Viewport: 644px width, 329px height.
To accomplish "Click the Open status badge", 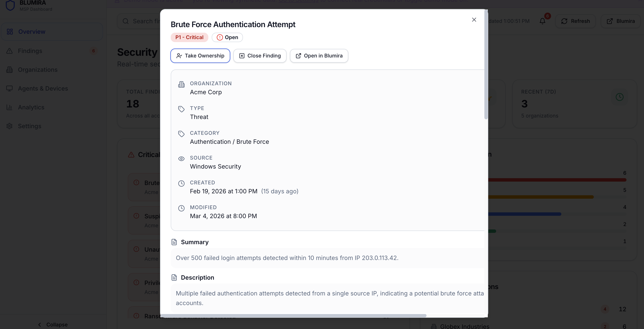I will point(227,38).
